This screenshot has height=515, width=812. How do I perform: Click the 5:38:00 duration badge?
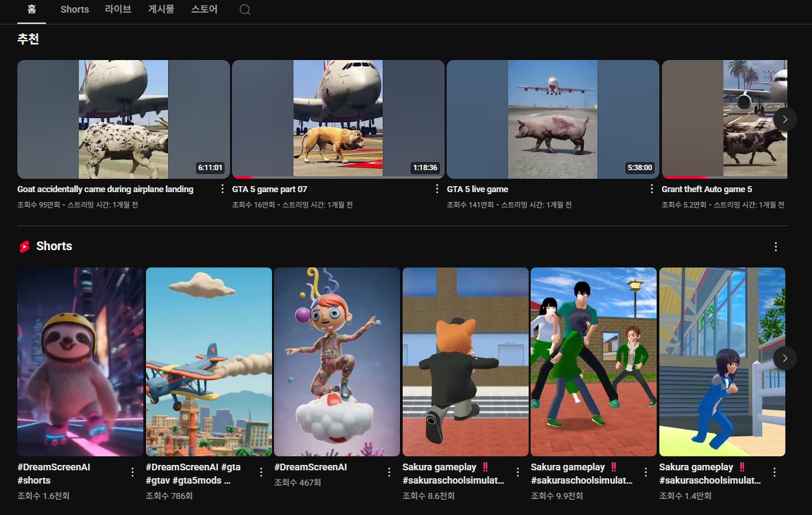tap(639, 168)
